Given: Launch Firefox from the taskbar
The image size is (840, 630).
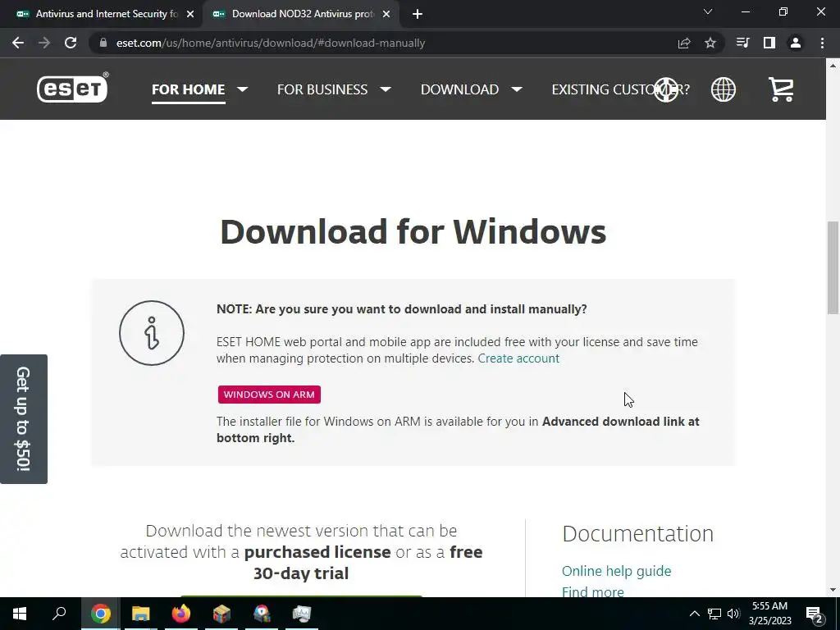Looking at the screenshot, I should click(181, 614).
